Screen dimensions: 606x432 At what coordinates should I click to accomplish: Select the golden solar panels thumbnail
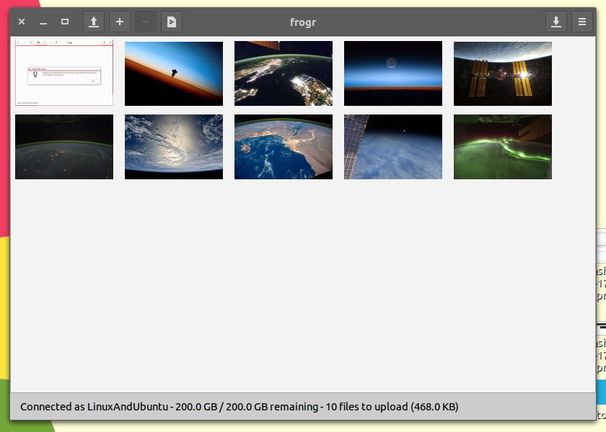(x=503, y=73)
